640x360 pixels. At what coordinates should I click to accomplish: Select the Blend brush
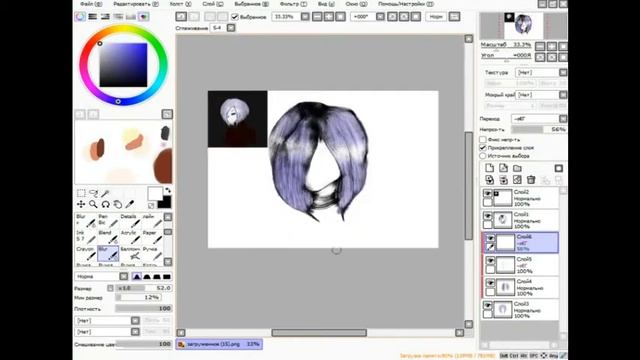[108, 237]
